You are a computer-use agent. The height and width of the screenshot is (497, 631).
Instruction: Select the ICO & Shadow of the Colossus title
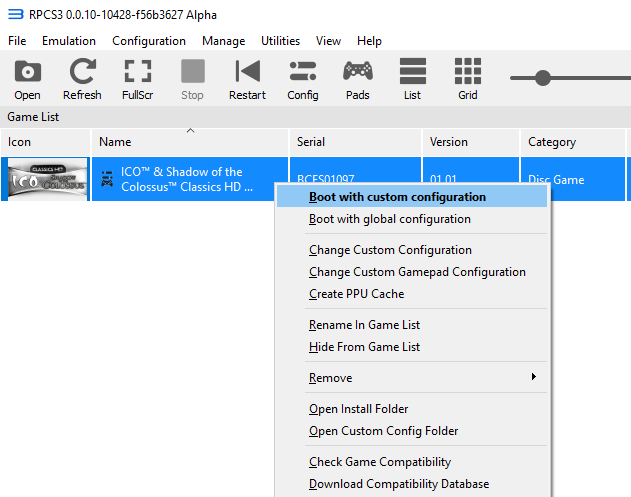(x=187, y=179)
